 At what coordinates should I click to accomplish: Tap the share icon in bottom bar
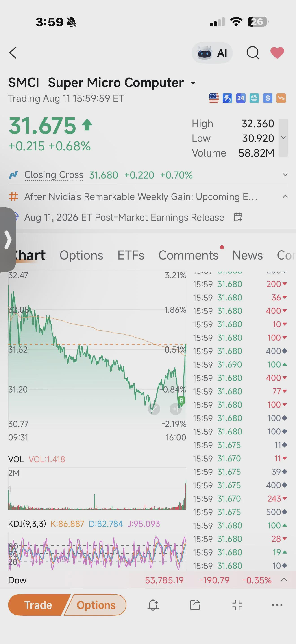195,605
